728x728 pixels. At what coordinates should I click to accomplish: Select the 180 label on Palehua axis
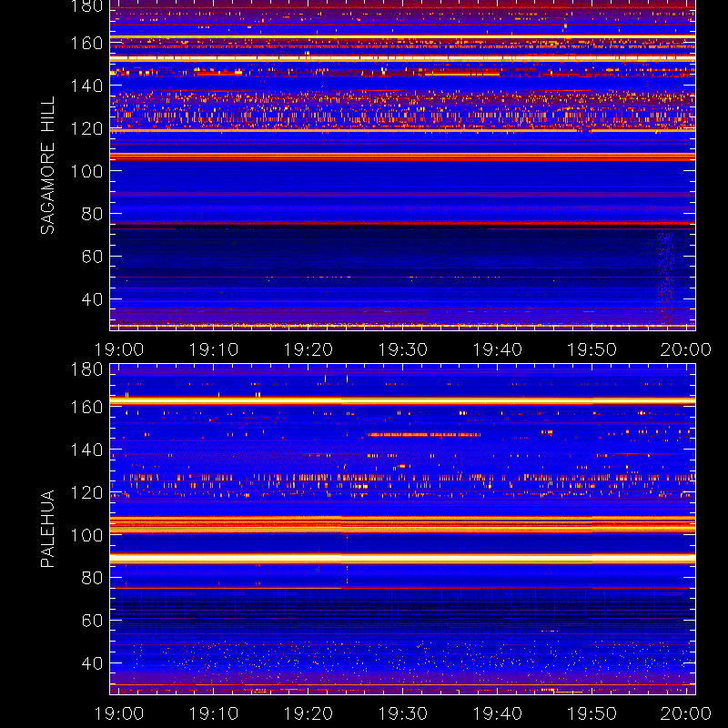coord(86,369)
